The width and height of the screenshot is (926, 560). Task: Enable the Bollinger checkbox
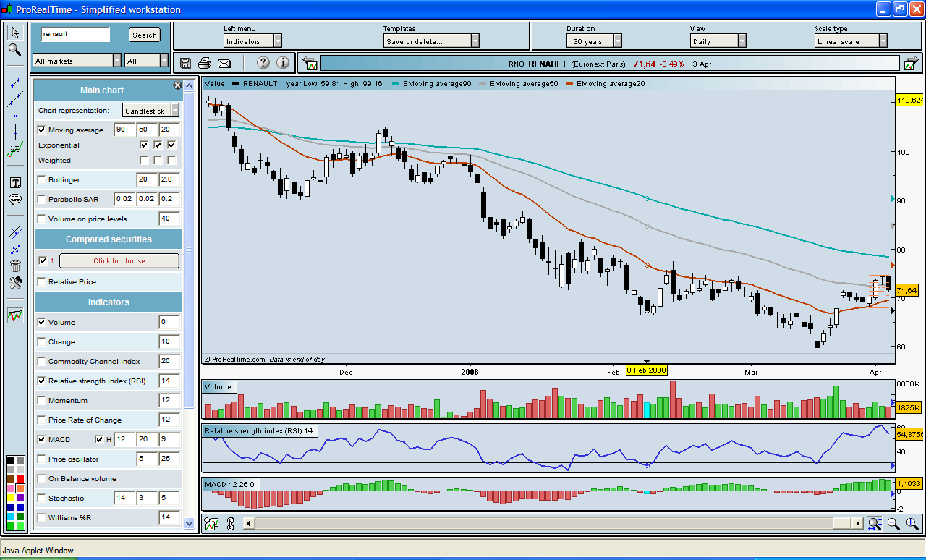click(41, 179)
